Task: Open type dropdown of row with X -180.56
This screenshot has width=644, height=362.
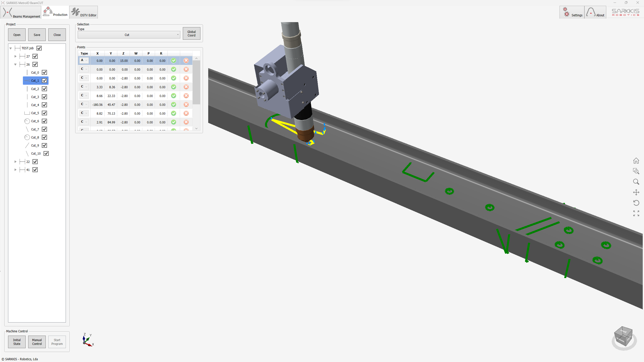Action: (84, 104)
